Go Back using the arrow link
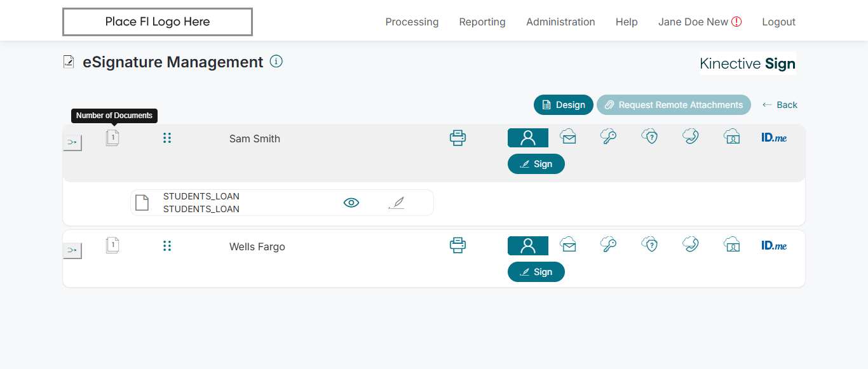This screenshot has width=868, height=369. pyautogui.click(x=780, y=105)
